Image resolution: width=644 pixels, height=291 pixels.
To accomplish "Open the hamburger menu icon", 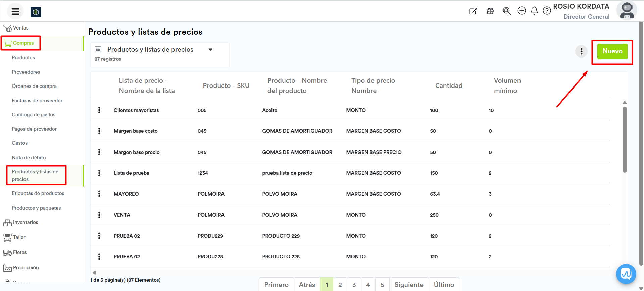I will point(15,12).
